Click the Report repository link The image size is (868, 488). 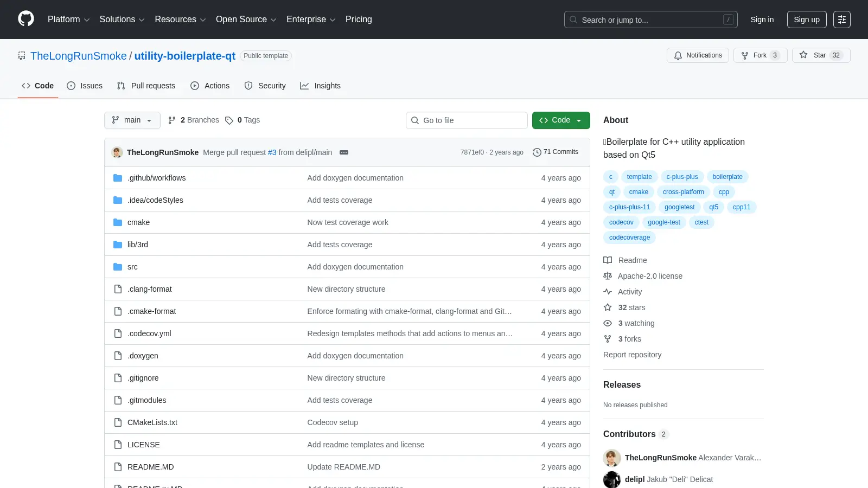632,355
